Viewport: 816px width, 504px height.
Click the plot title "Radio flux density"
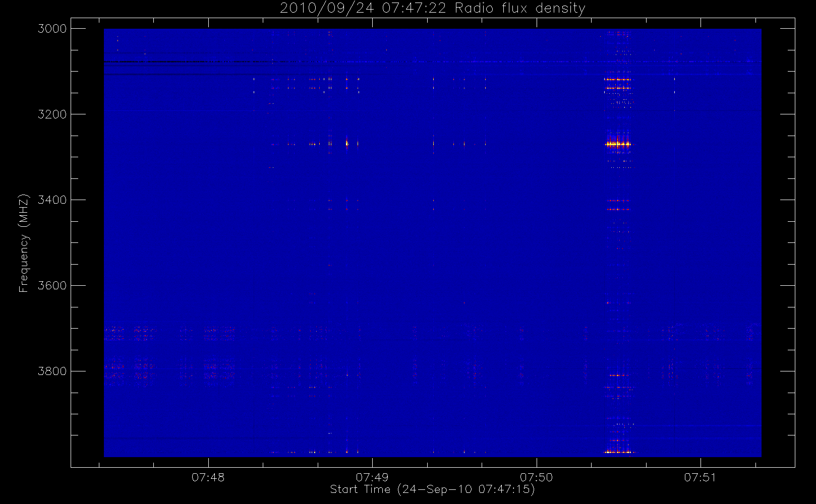pos(433,9)
